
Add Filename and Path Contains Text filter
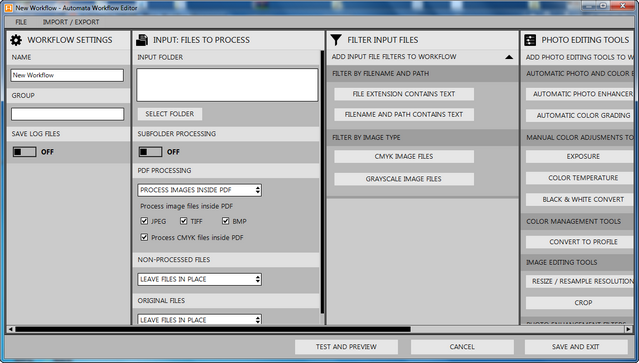click(404, 114)
